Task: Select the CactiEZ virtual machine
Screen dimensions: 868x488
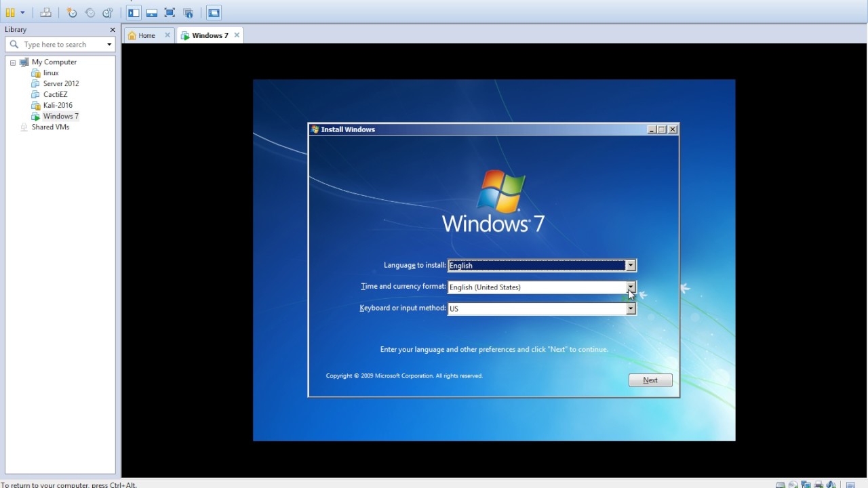Action: [x=55, y=94]
